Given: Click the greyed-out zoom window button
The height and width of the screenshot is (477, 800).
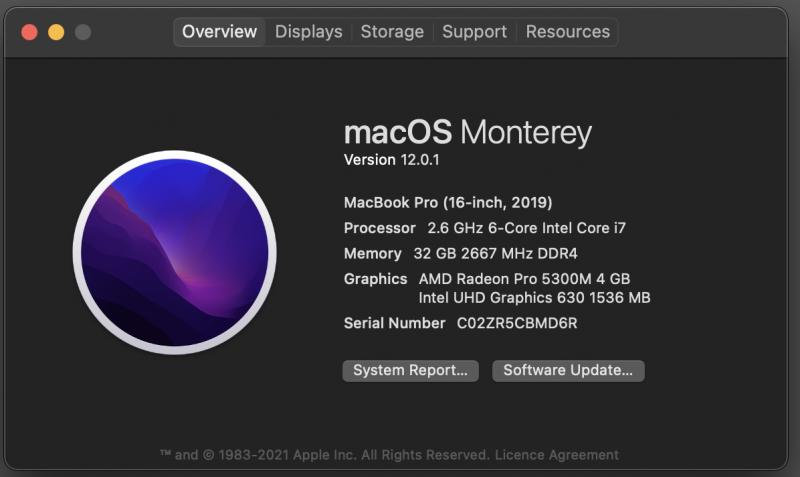Looking at the screenshot, I should pyautogui.click(x=83, y=32).
